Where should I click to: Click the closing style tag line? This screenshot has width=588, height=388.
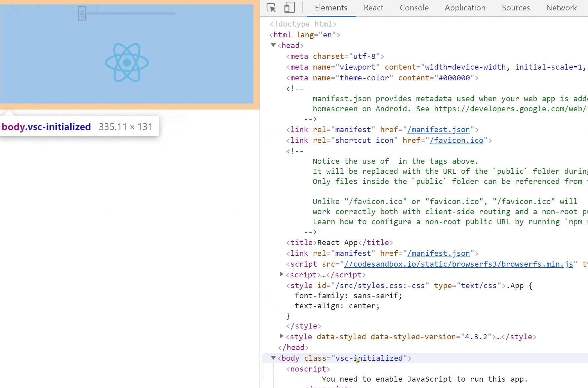[304, 326]
